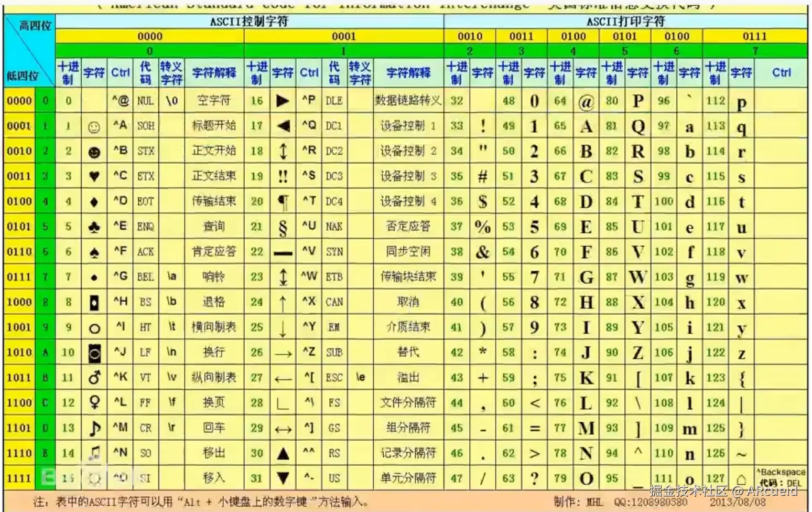Viewport: 812px width, 512px height.
Task: Click the '同步空闲' description cell
Action: 408,251
